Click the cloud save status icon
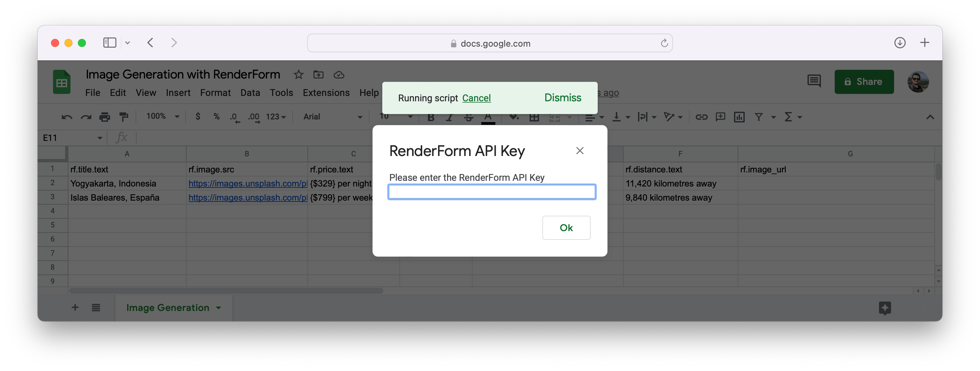980x371 pixels. (x=339, y=75)
